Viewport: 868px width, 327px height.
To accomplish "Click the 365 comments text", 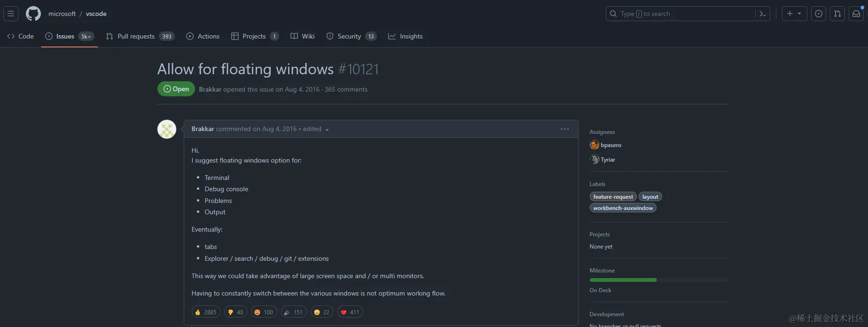I will tap(346, 89).
